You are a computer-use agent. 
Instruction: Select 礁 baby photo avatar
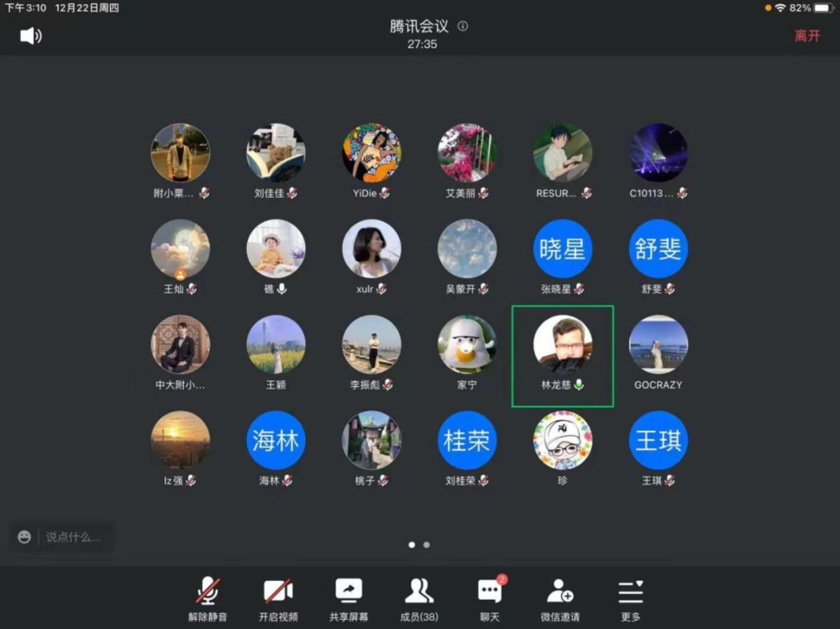click(276, 249)
